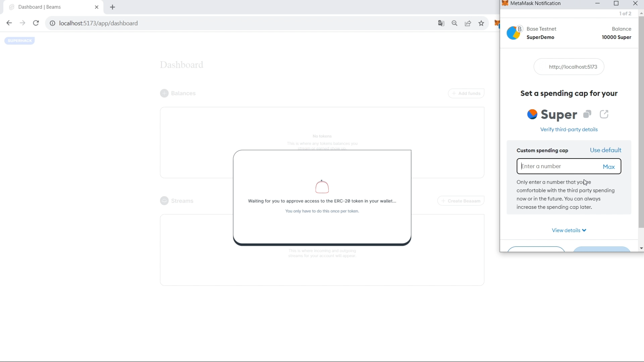The height and width of the screenshot is (362, 644).
Task: Click the '10000 Super' balance text
Action: [x=616, y=37]
